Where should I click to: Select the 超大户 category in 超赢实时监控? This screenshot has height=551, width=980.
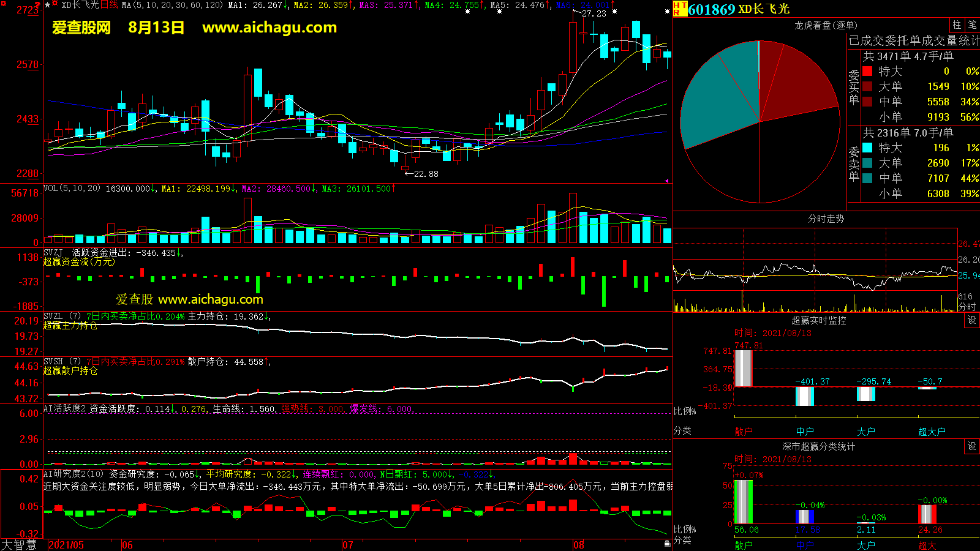coord(932,432)
